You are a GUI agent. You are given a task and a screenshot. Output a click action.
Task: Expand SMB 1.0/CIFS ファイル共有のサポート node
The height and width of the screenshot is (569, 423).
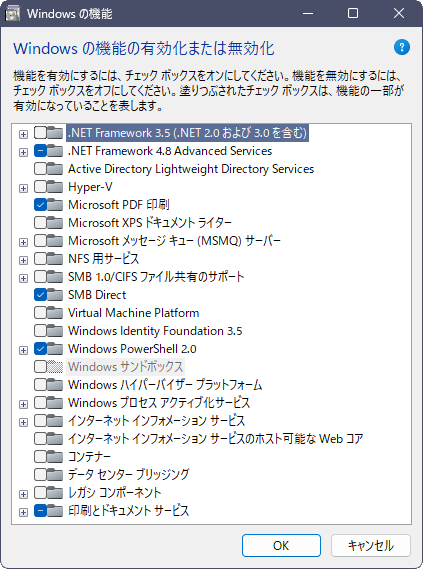[24, 278]
